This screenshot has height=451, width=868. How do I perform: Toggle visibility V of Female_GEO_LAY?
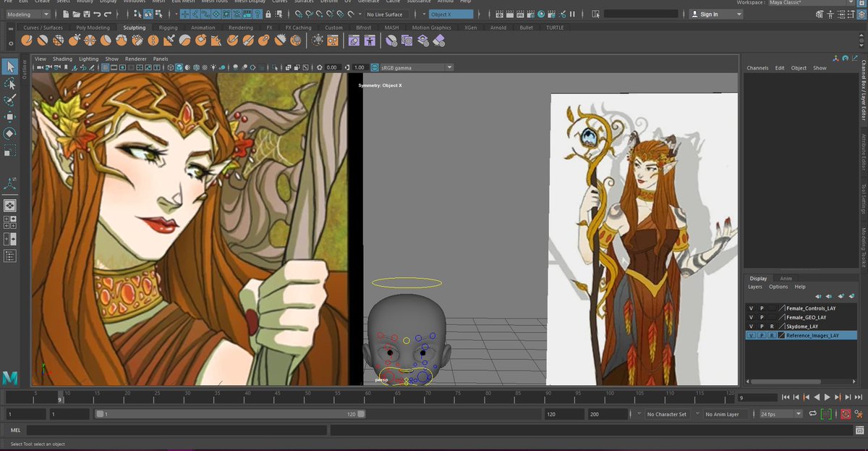(751, 317)
